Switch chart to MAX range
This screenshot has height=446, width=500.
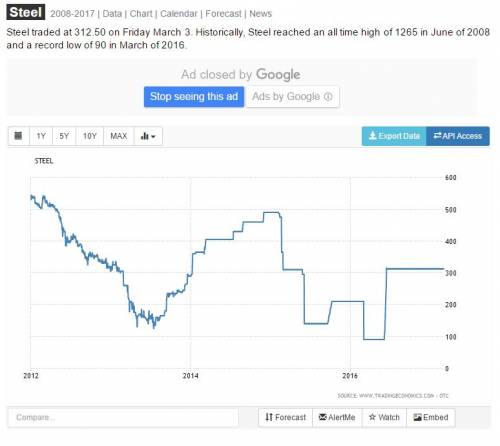tap(119, 136)
